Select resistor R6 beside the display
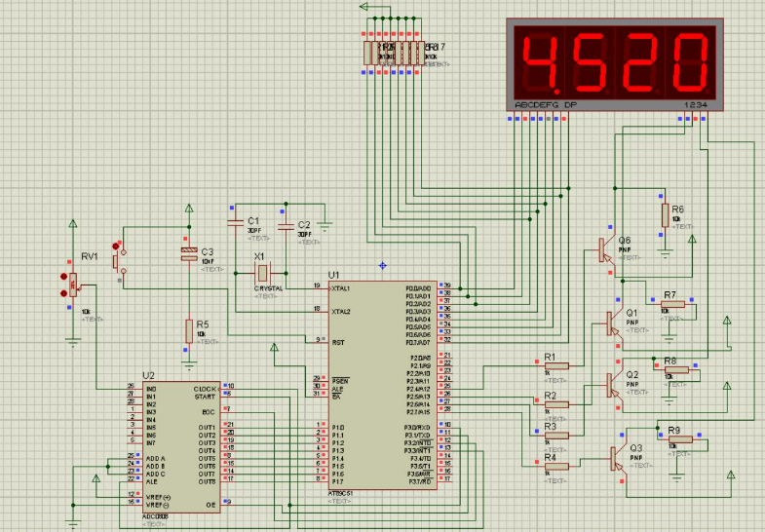Screen dimensions: 765x532 (x=665, y=215)
